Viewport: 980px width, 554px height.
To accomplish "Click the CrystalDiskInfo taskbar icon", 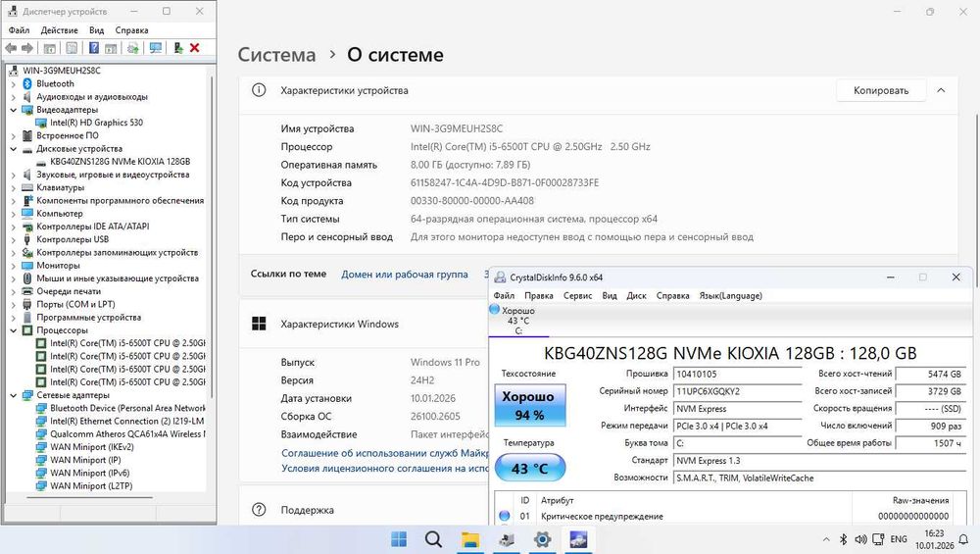I will tap(579, 539).
